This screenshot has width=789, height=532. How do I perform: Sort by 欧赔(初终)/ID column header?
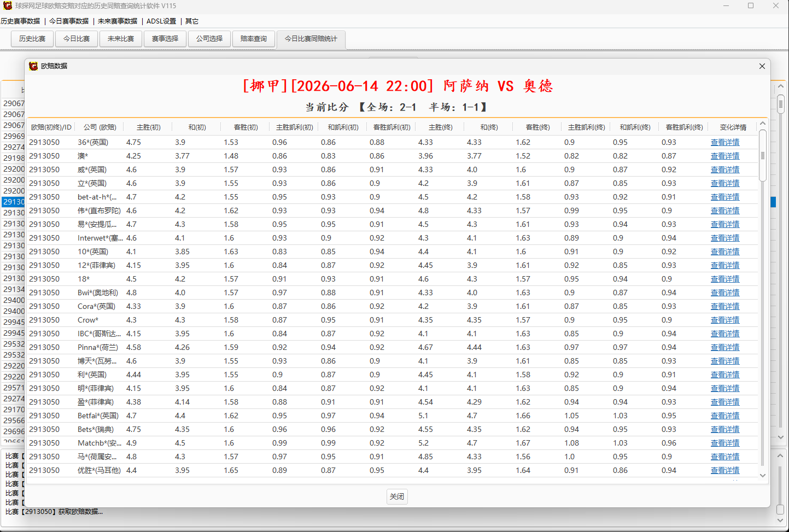coord(51,127)
